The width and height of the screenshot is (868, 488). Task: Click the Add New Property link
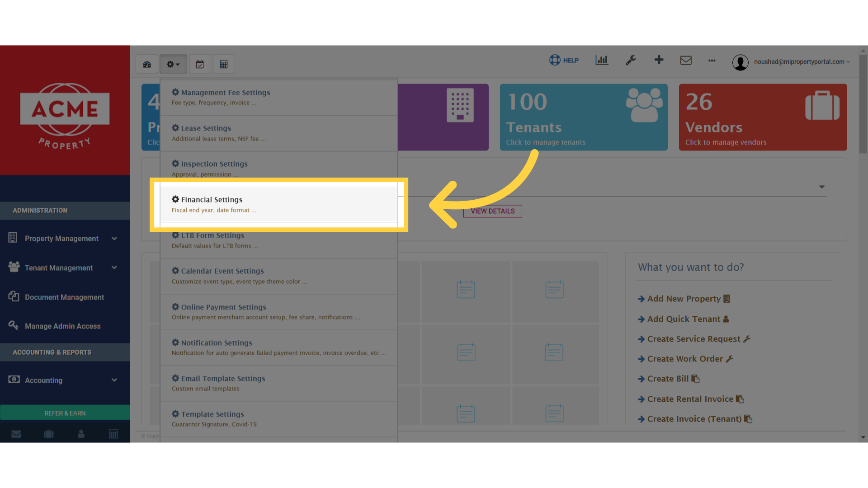(684, 299)
